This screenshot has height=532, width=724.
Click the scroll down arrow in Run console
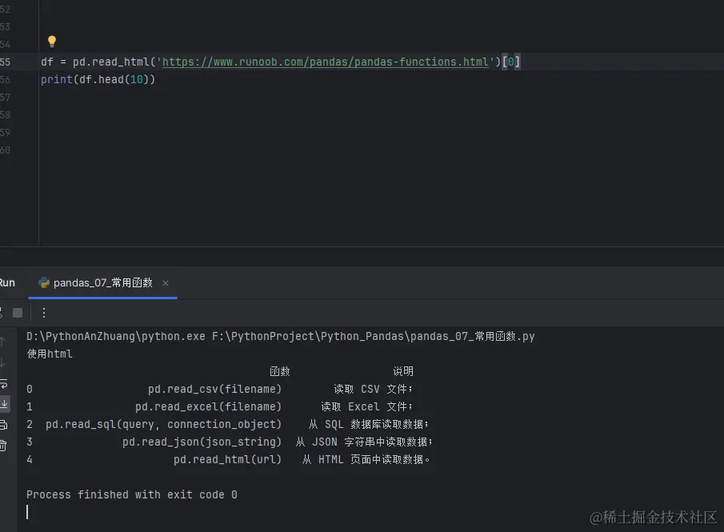coord(3,363)
